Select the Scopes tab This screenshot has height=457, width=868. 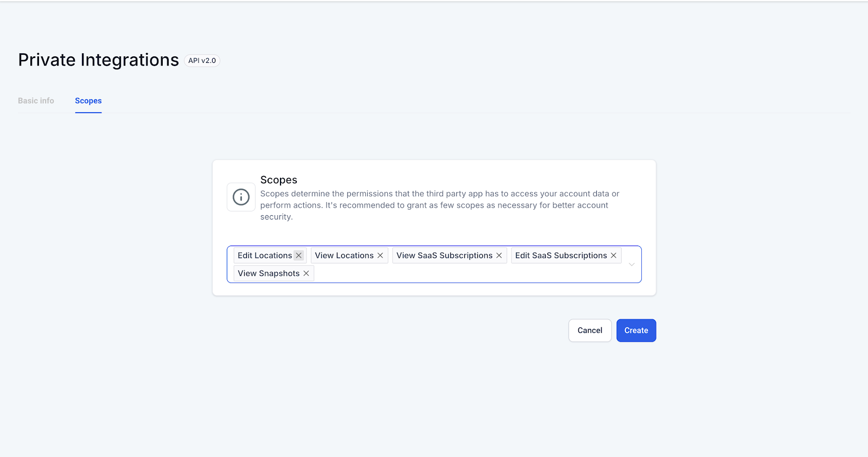88,101
